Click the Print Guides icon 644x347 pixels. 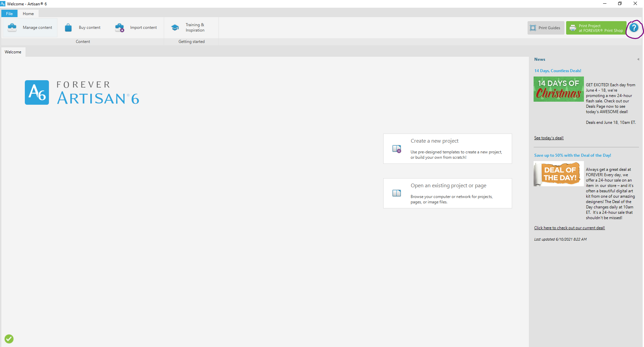[533, 28]
